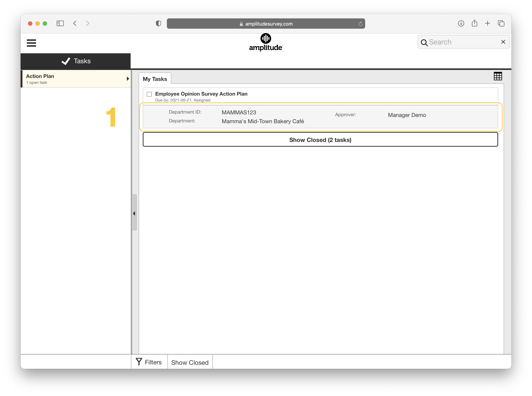The width and height of the screenshot is (532, 396).
Task: Open a new tab with plus icon
Action: (x=487, y=24)
